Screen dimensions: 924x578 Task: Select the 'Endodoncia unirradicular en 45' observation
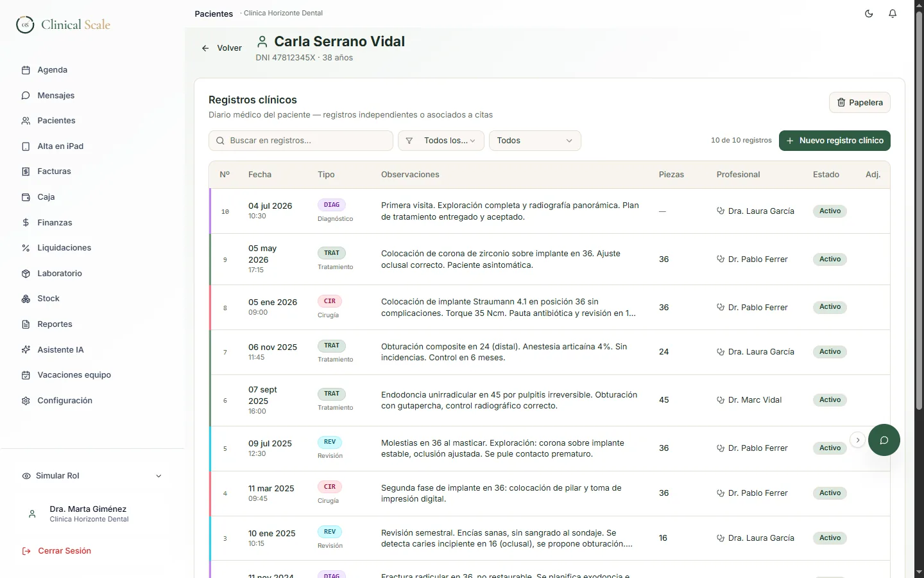tap(509, 400)
